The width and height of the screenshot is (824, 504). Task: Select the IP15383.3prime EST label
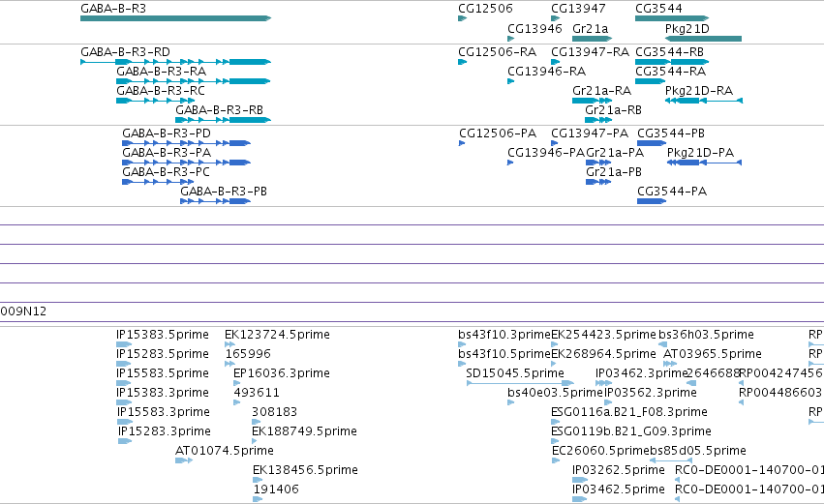pos(163,393)
